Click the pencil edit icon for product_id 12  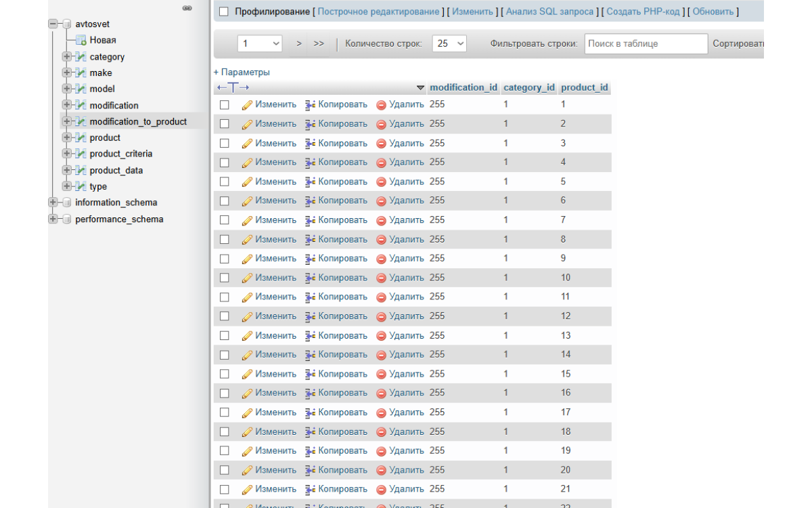(247, 316)
